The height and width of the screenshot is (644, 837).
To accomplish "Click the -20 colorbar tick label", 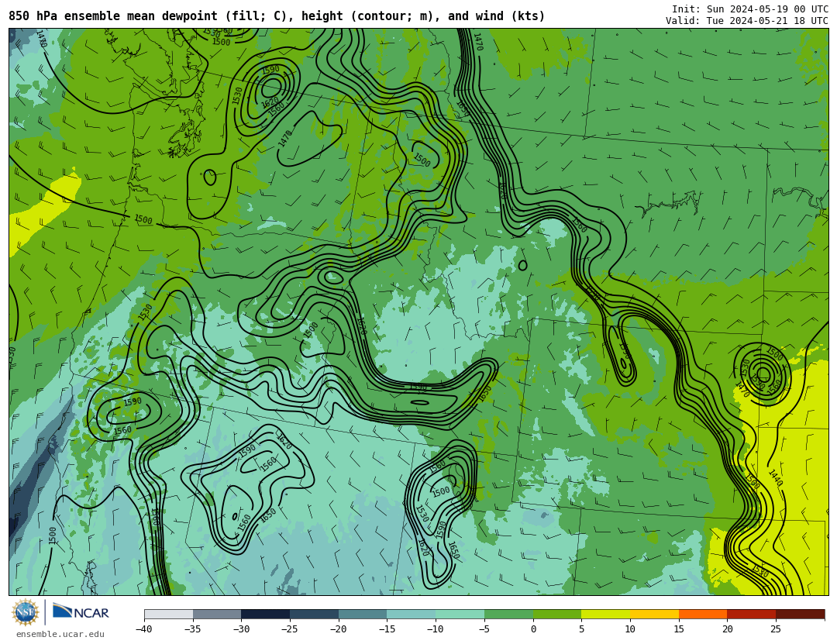I will pos(338,629).
